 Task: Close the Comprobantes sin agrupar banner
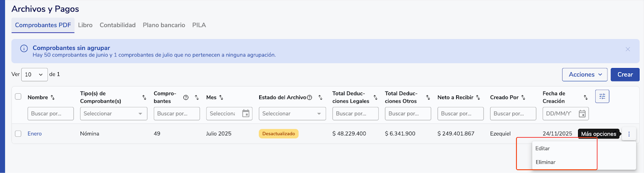point(627,49)
